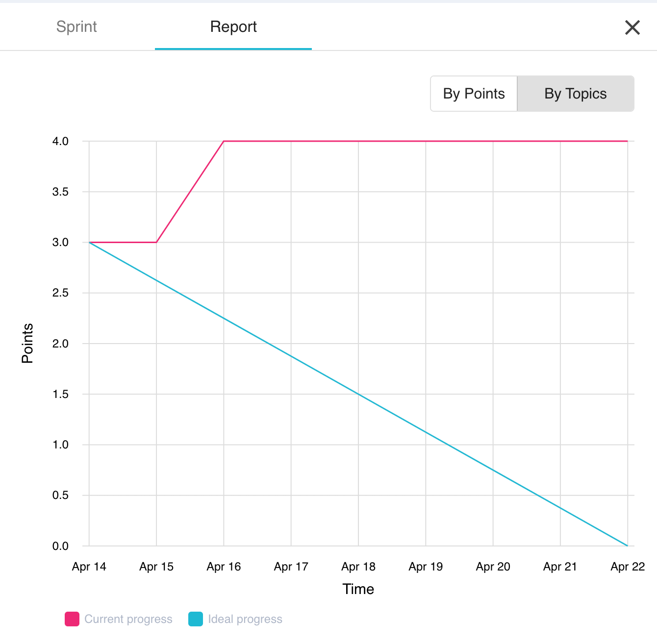Click the pink Current progress legend swatch
Viewport: 657px width, 644px height.
point(72,619)
